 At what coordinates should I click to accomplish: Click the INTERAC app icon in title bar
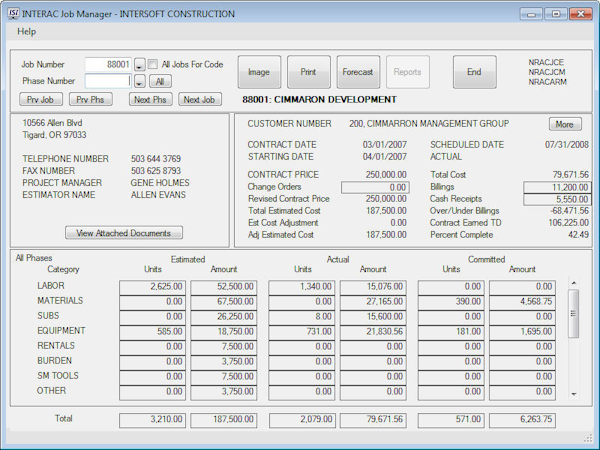(12, 14)
